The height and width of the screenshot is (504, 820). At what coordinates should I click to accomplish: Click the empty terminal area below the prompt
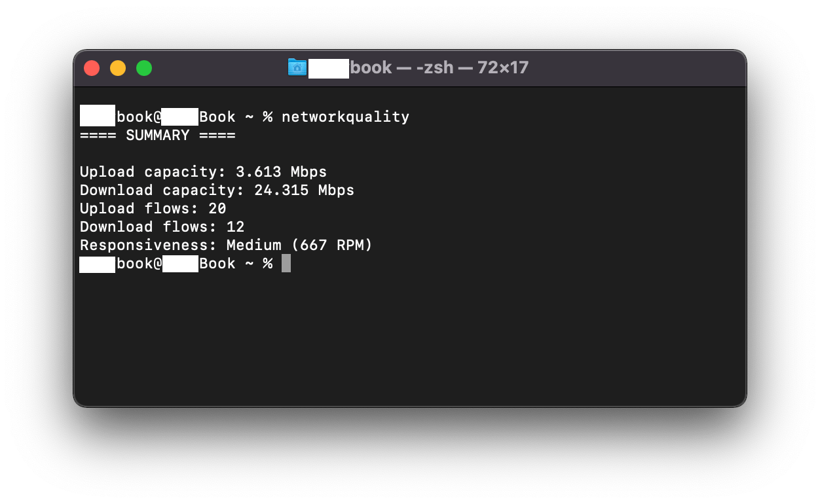tap(409, 337)
